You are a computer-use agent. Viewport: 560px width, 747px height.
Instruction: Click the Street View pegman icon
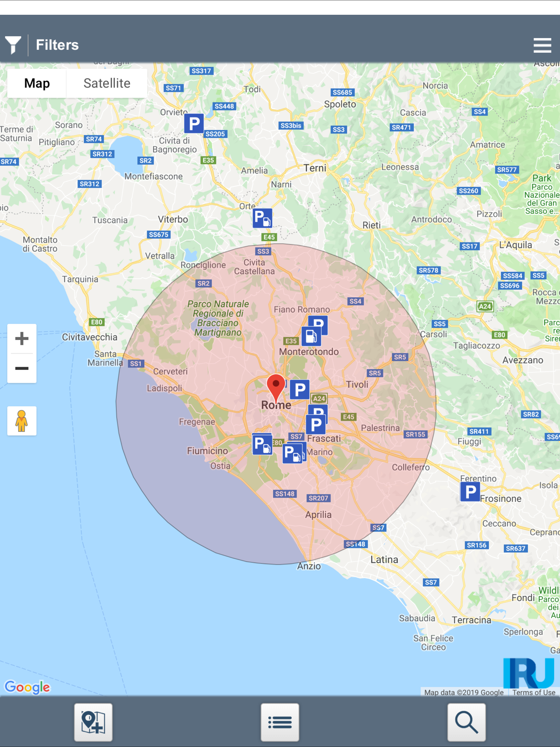pos(22,421)
